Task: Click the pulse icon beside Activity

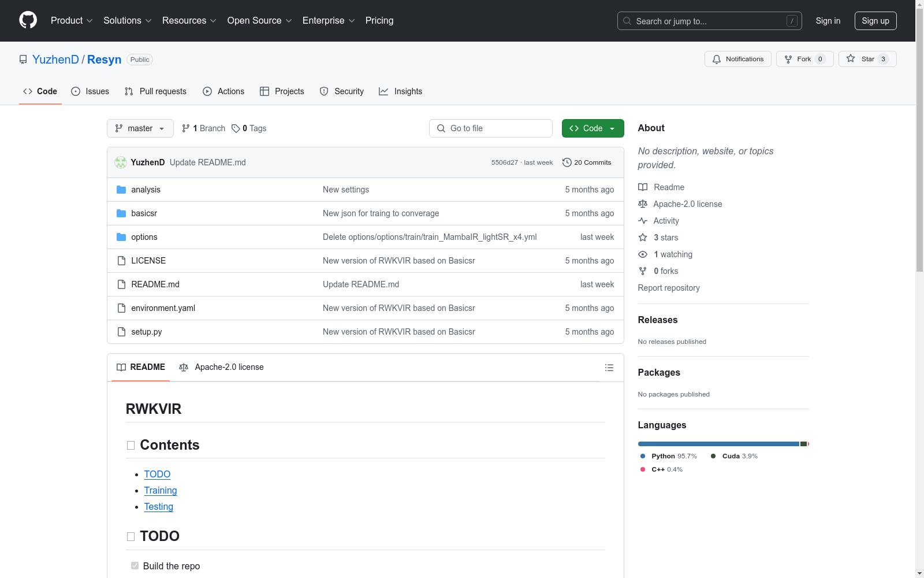Action: [643, 221]
